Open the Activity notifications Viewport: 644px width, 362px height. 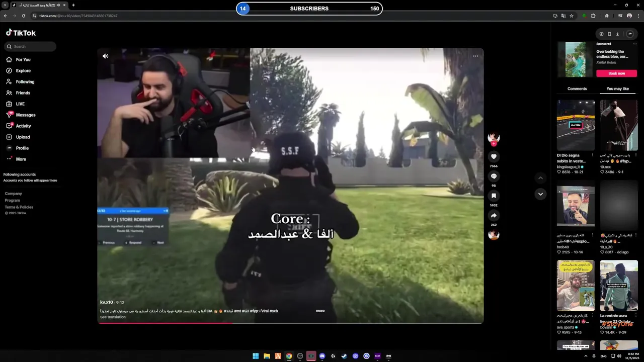pos(18,126)
